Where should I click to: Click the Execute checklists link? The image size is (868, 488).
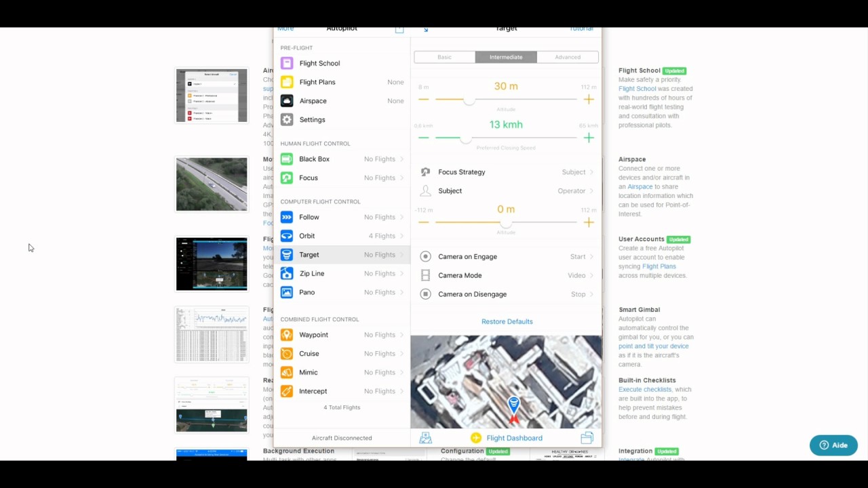[x=645, y=390]
